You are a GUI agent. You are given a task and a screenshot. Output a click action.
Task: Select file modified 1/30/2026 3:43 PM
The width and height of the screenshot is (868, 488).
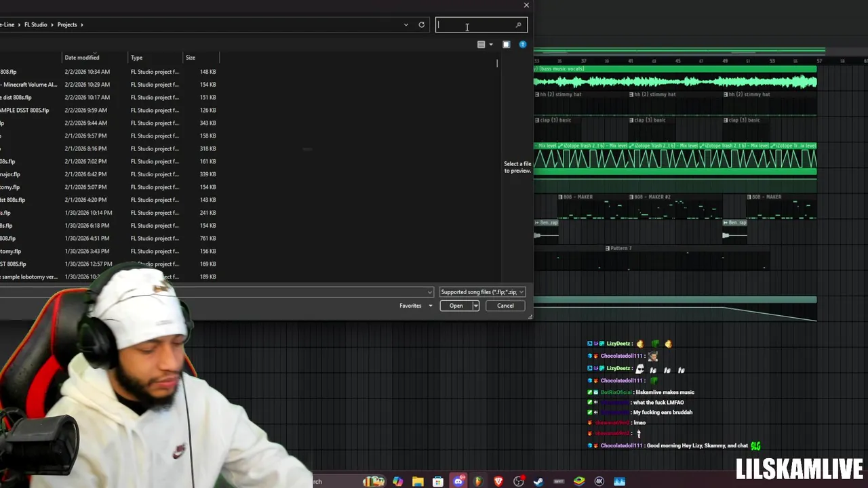[108, 251]
